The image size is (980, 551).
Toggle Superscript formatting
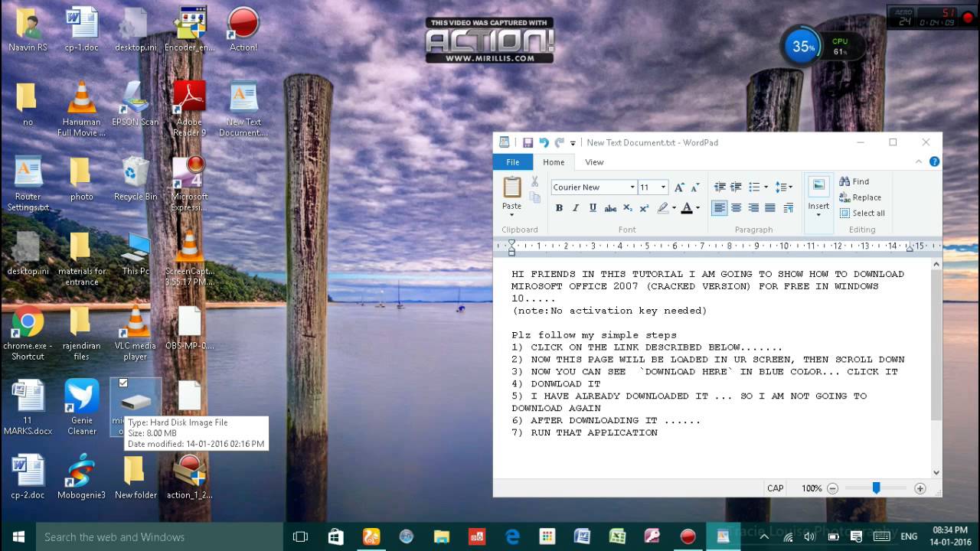tap(644, 208)
